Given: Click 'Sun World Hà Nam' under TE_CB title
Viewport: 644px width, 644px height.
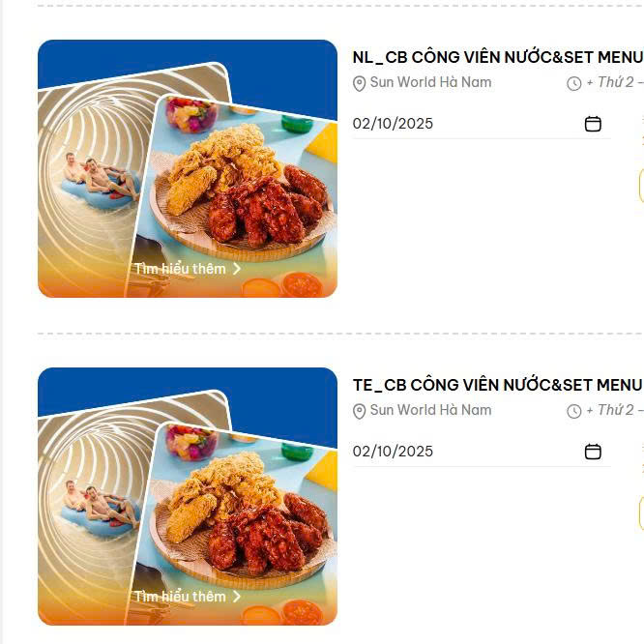Looking at the screenshot, I should point(430,410).
